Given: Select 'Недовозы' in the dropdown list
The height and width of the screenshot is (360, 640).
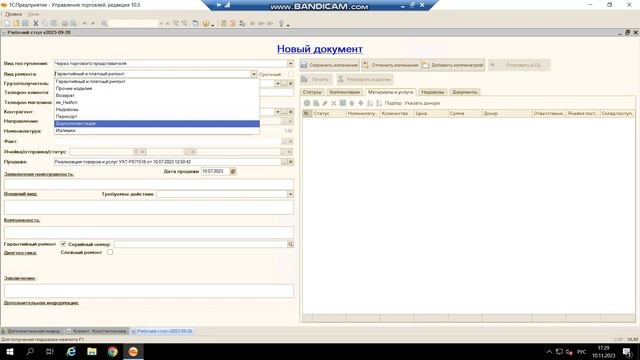Looking at the screenshot, I should click(x=157, y=109).
